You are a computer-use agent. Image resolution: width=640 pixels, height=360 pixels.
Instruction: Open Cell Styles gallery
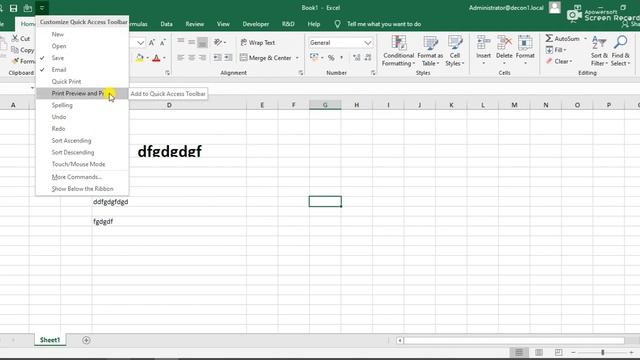455,51
